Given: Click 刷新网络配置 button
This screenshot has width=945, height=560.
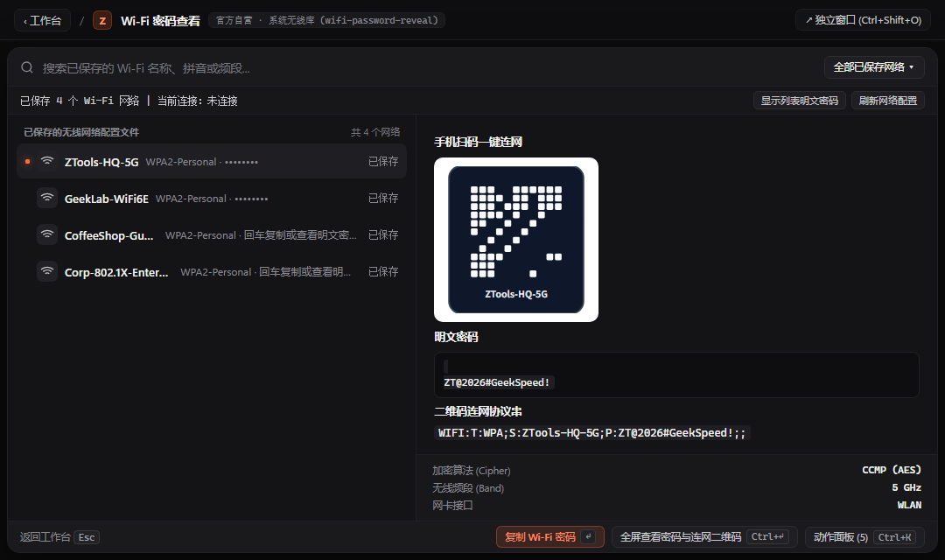Looking at the screenshot, I should [x=888, y=101].
